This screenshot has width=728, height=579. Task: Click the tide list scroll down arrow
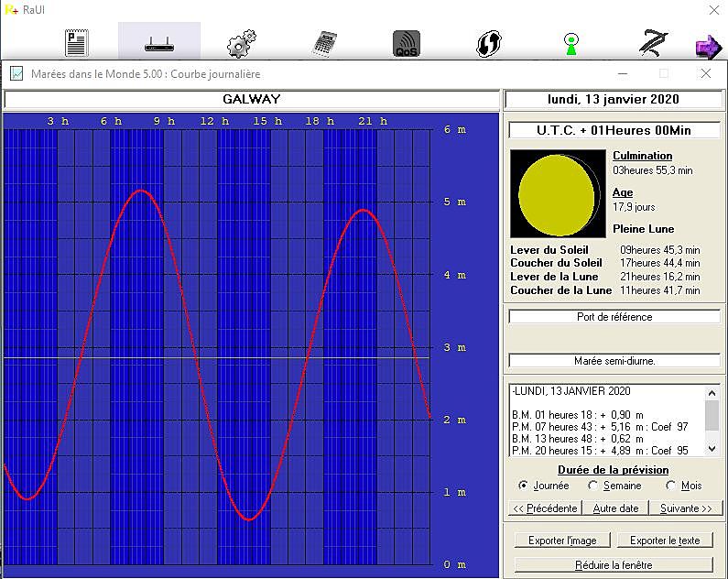click(712, 449)
